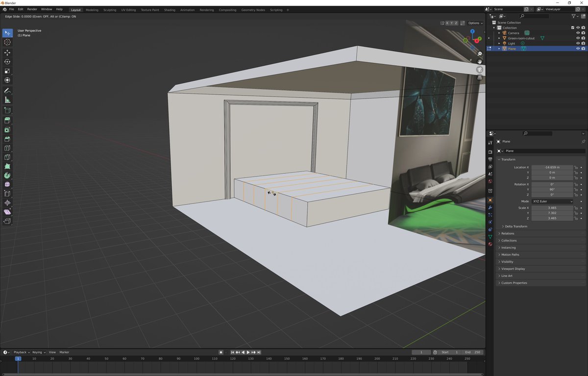Select the Scale tool
This screenshot has height=376, width=588.
point(7,71)
